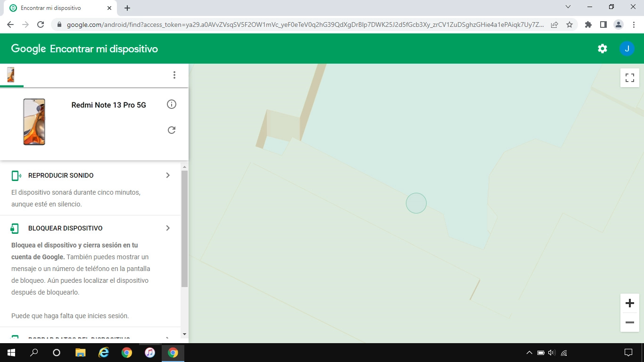Zoom out on the map
644x362 pixels.
(x=629, y=322)
